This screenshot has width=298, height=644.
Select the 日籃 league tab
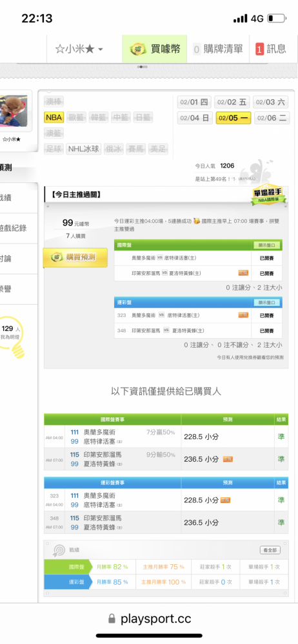click(143, 117)
